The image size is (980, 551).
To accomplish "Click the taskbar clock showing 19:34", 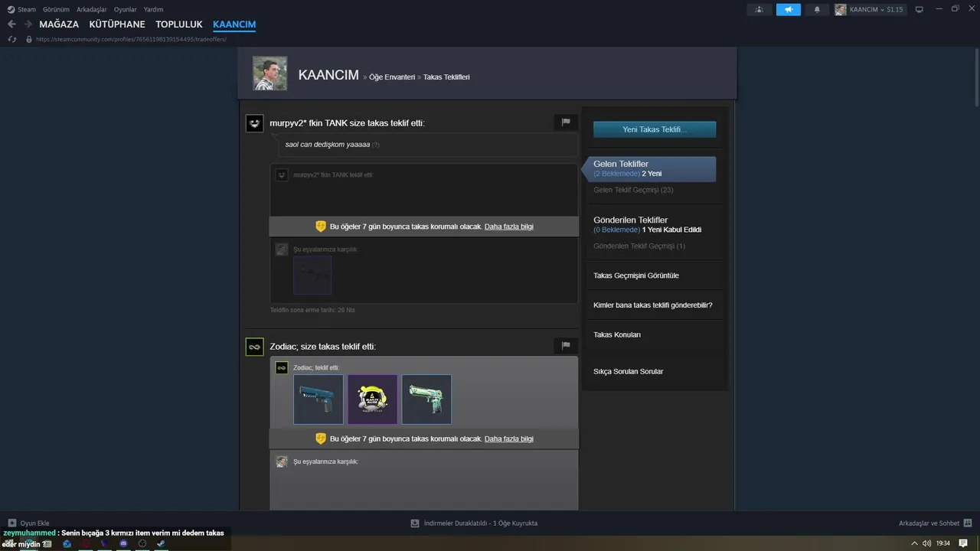I will (x=943, y=543).
